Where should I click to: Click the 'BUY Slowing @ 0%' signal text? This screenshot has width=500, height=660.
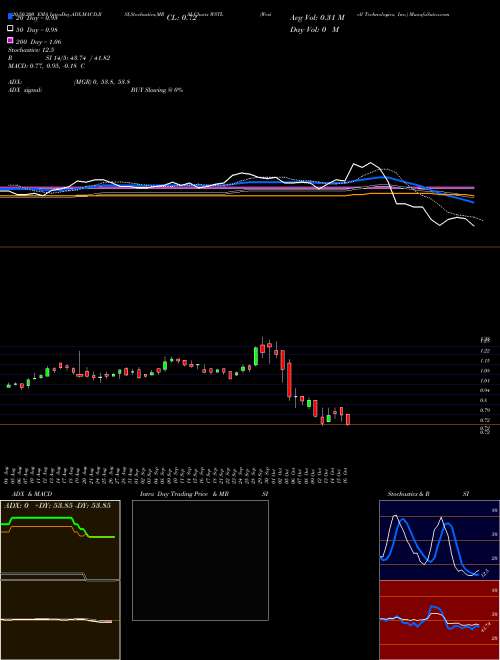157,90
